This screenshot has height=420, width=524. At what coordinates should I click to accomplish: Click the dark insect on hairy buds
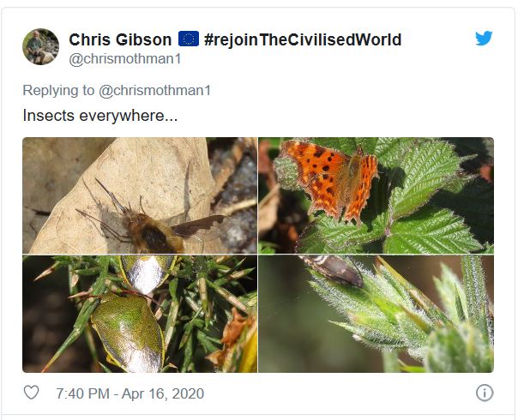point(332,270)
